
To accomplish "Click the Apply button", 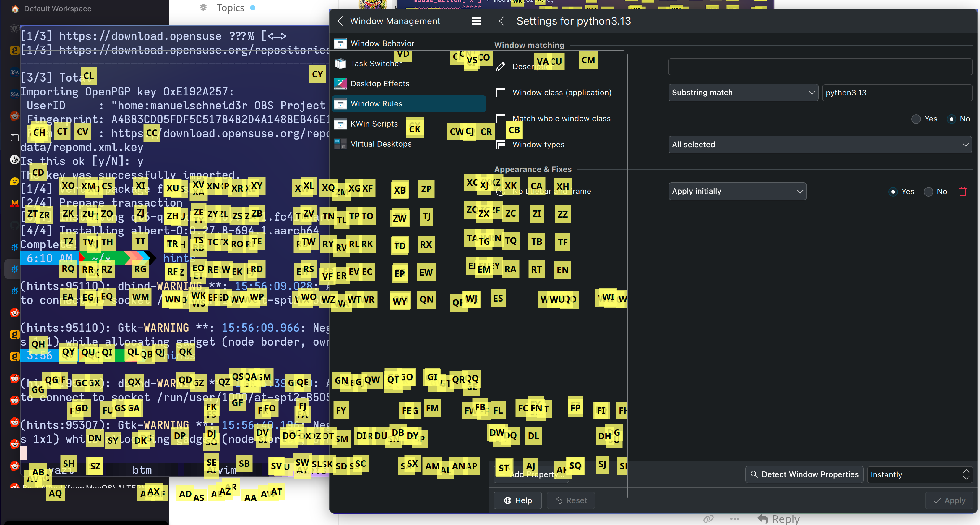I will coord(949,501).
